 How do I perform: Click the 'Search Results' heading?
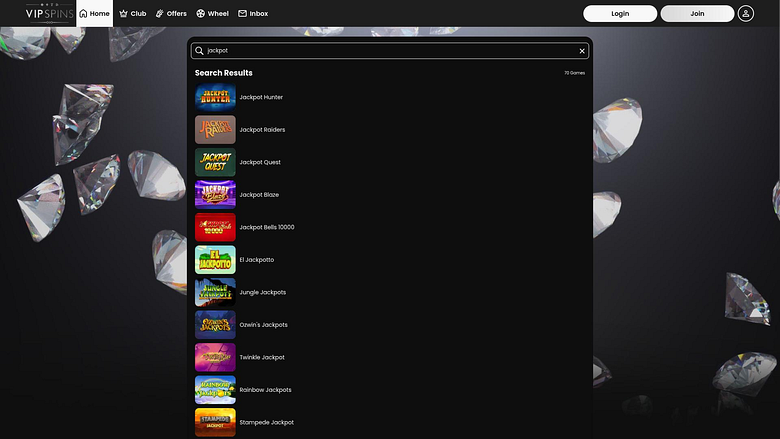[223, 73]
